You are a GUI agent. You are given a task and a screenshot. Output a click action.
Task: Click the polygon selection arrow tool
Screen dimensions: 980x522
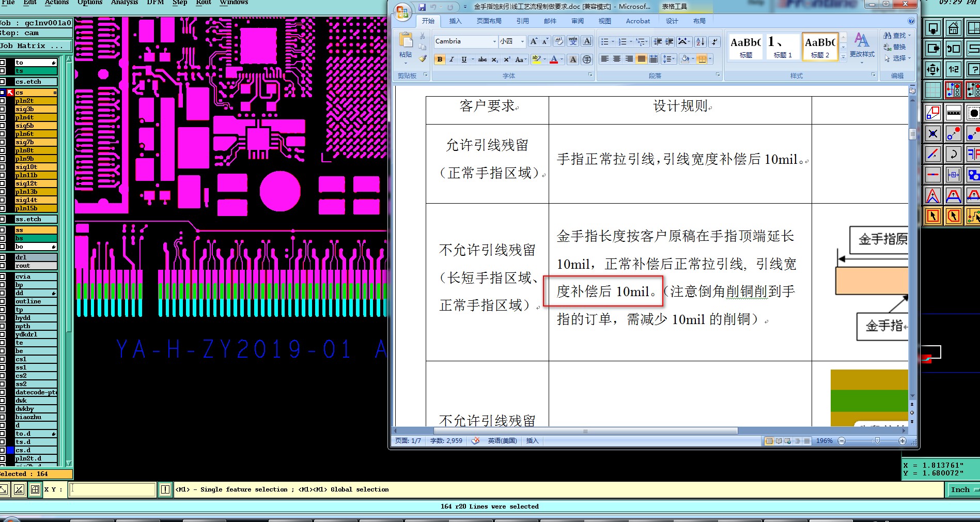tap(953, 216)
